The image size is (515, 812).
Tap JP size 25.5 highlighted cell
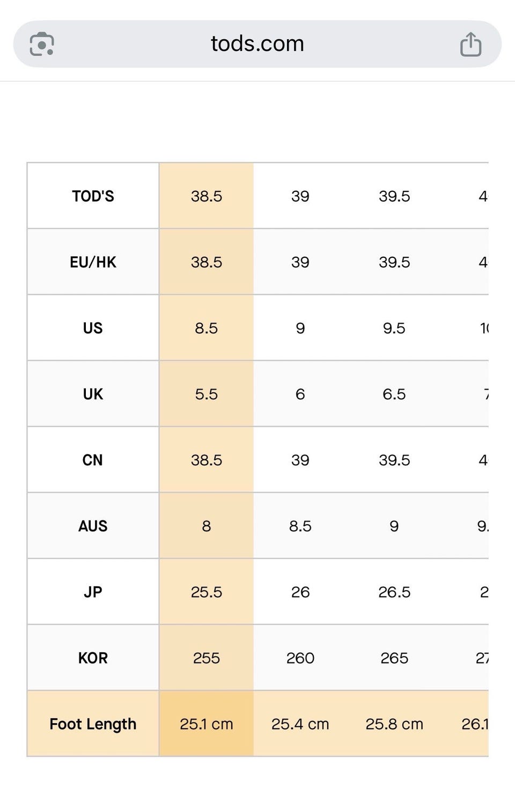pyautogui.click(x=207, y=592)
